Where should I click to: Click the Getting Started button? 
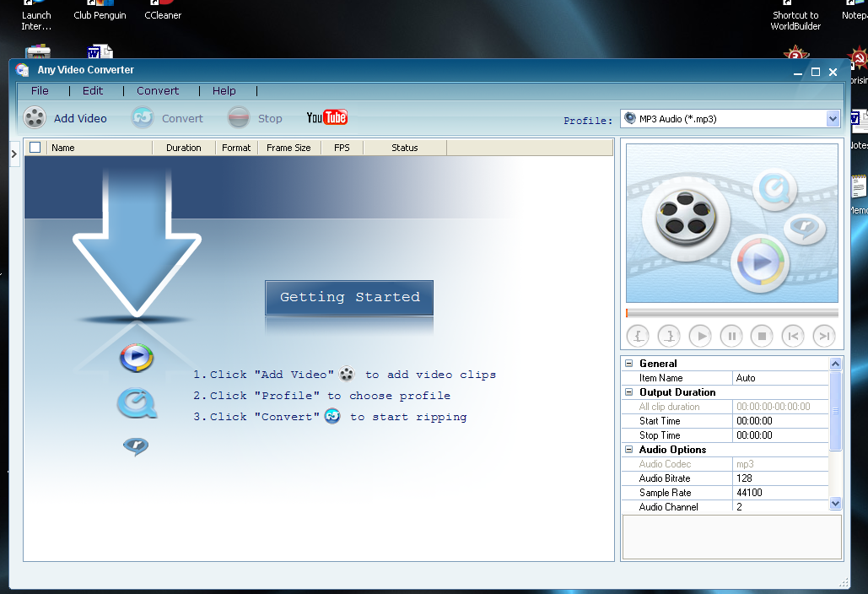349,298
